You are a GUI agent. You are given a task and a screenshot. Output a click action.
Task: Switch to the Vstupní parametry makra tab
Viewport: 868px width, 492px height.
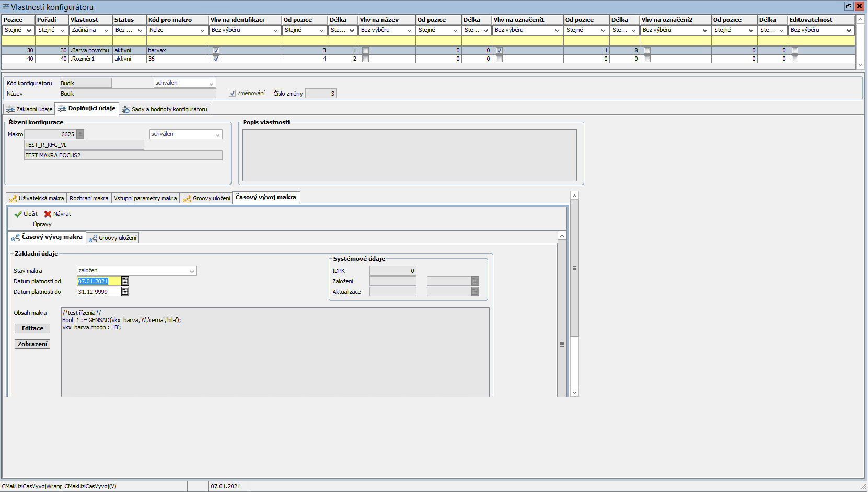(x=145, y=198)
